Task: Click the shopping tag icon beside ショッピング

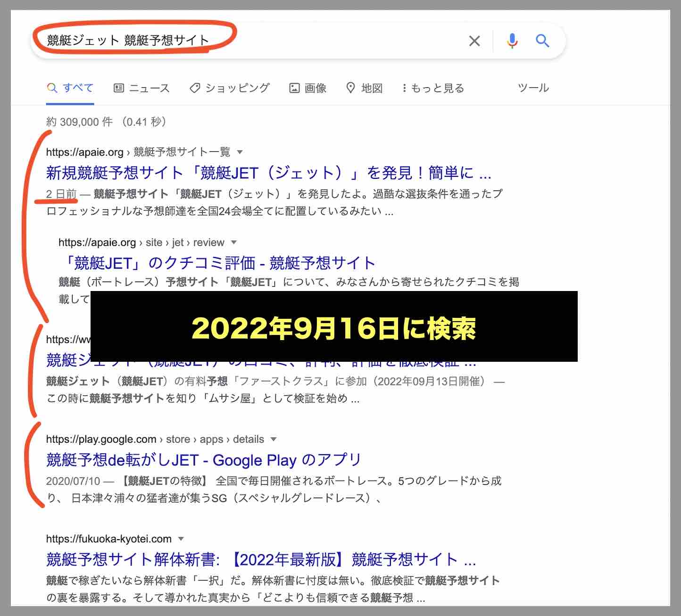Action: (x=195, y=88)
